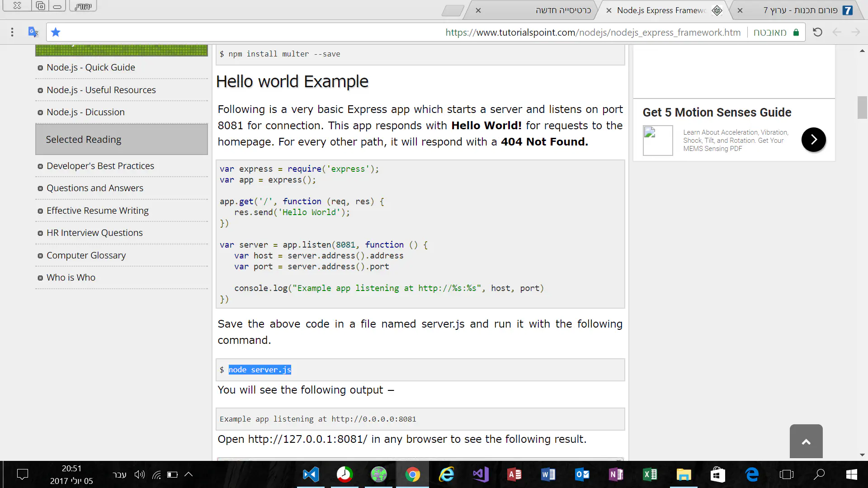Click the Google Translate icon
The height and width of the screenshot is (488, 868).
coord(33,32)
